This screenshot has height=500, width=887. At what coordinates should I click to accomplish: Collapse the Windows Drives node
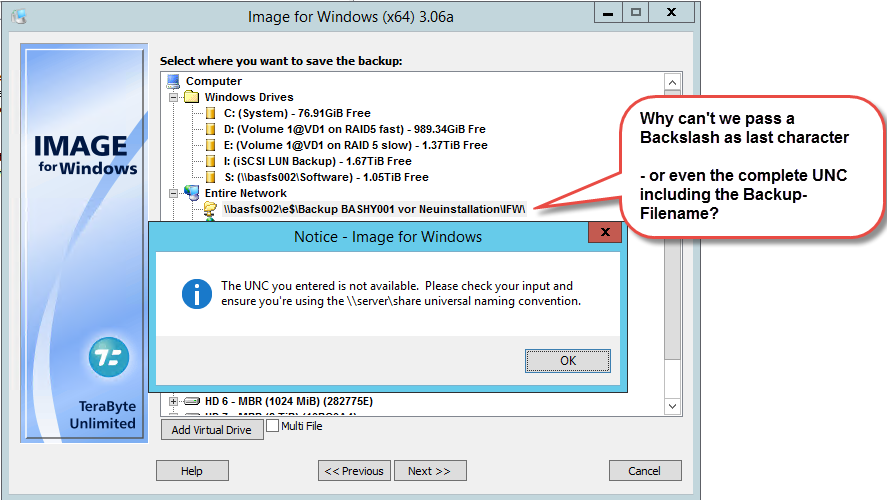tap(173, 97)
